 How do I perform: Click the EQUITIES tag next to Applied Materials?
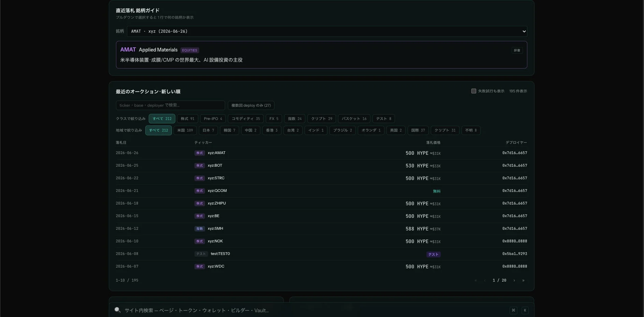[x=190, y=50]
